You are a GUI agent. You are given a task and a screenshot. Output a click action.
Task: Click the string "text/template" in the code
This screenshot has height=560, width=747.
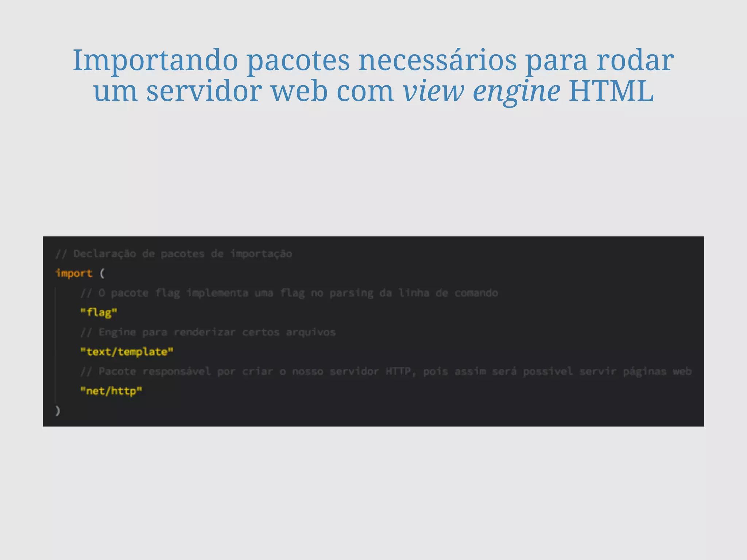point(127,352)
